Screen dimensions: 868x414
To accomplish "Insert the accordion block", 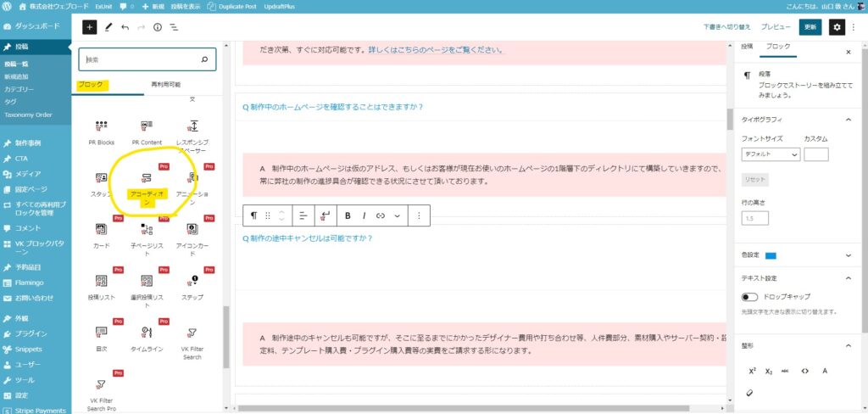I will point(147,188).
